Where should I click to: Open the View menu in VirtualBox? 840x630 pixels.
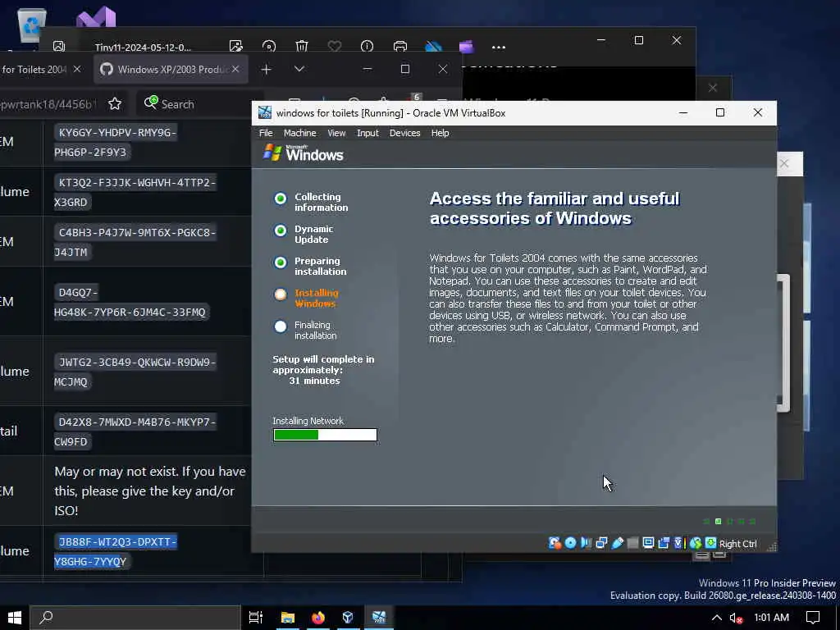coord(336,133)
